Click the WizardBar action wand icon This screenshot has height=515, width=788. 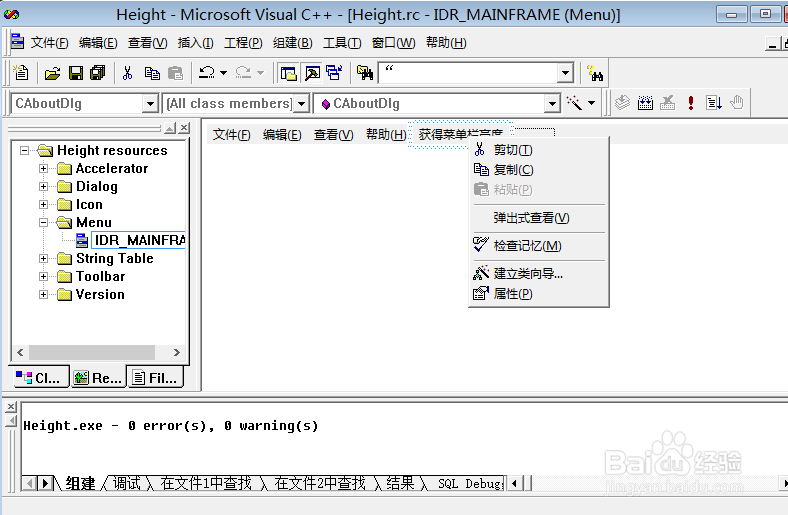(x=574, y=103)
